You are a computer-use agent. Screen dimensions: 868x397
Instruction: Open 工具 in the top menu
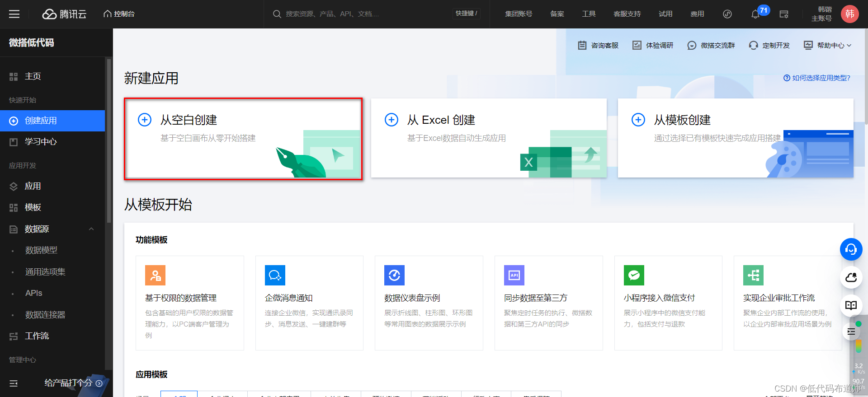tap(589, 14)
